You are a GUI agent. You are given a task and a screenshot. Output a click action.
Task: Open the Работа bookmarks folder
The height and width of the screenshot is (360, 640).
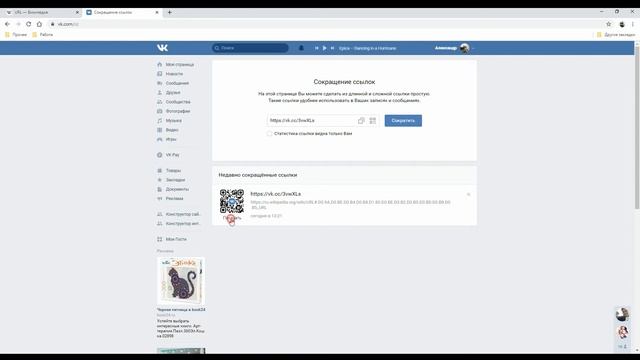click(x=43, y=35)
